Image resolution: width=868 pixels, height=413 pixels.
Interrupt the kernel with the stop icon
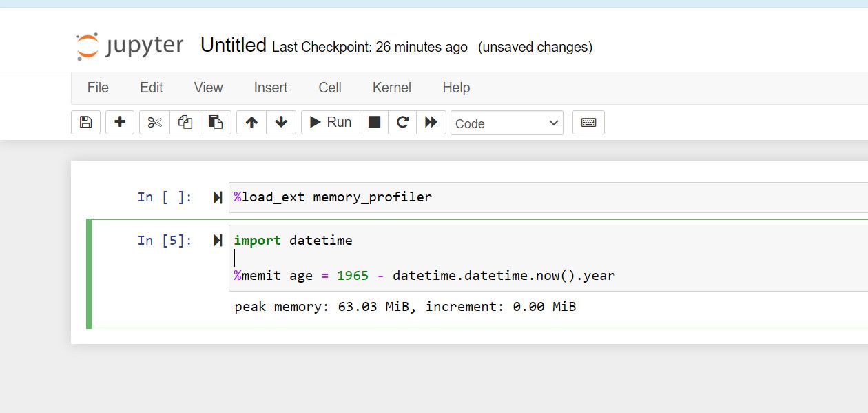373,122
